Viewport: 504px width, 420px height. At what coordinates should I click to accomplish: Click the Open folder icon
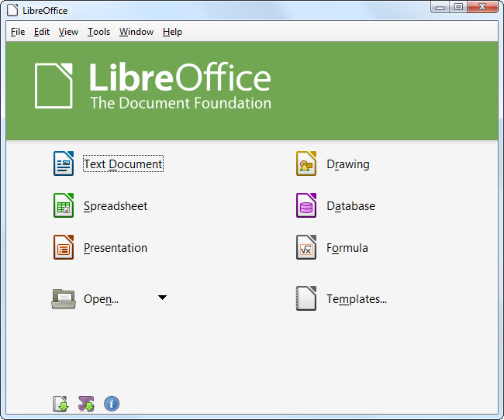click(64, 298)
